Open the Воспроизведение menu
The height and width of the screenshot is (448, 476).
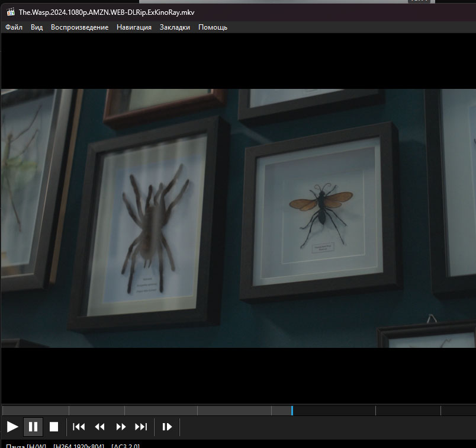pyautogui.click(x=79, y=27)
